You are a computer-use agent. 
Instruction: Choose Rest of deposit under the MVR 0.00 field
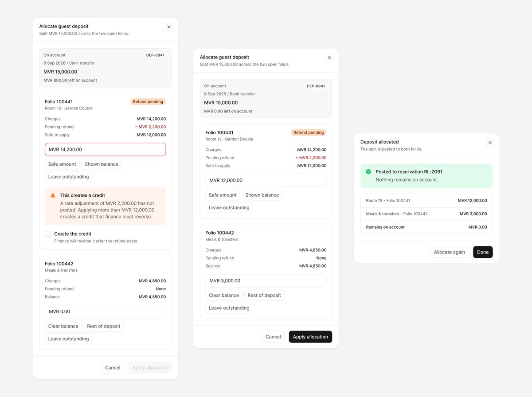tap(104, 327)
